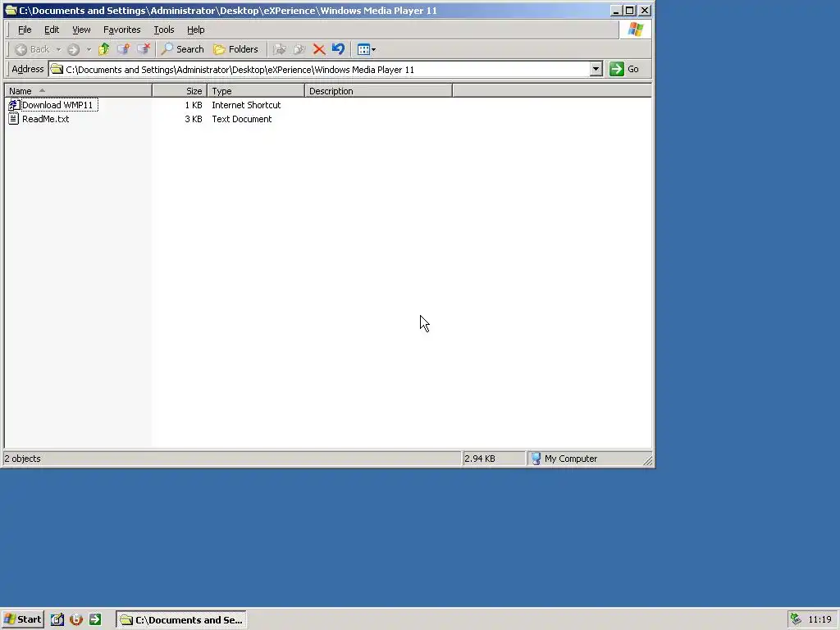The width and height of the screenshot is (840, 630).
Task: Open the View menu
Action: tap(81, 30)
